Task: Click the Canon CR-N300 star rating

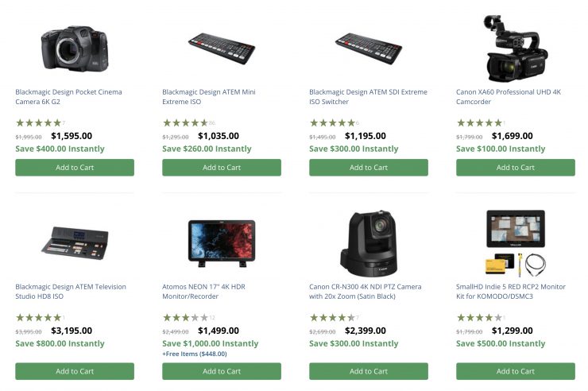Action: pos(331,318)
